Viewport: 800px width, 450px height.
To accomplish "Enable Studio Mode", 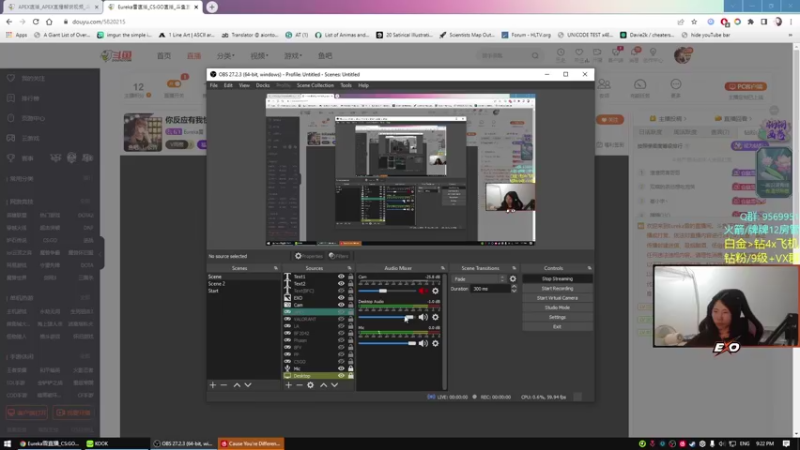I will [557, 308].
